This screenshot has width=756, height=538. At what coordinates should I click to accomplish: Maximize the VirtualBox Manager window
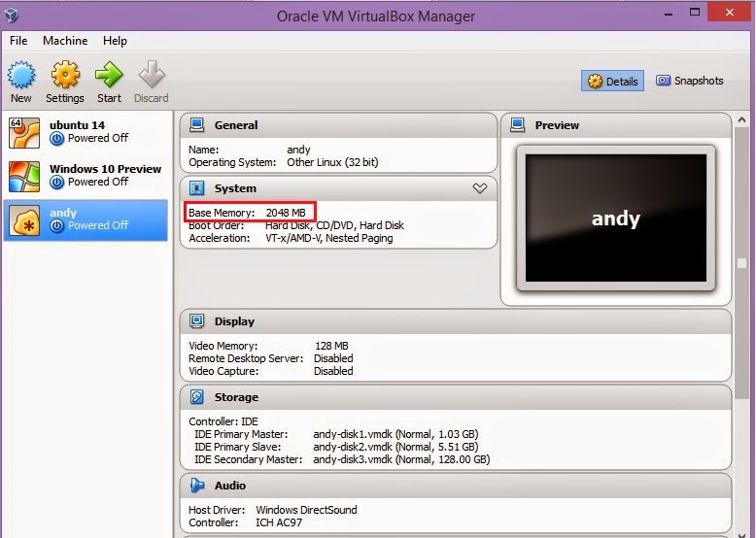point(694,13)
